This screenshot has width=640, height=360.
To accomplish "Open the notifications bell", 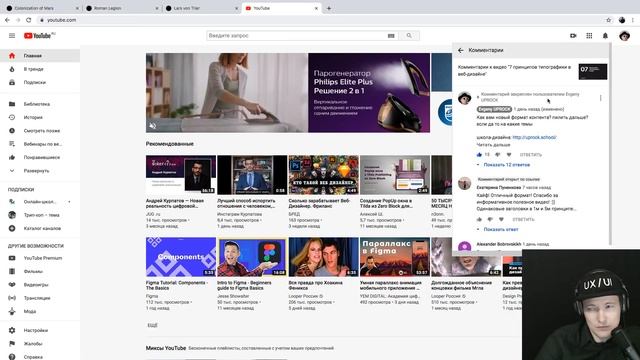I will coord(605,36).
